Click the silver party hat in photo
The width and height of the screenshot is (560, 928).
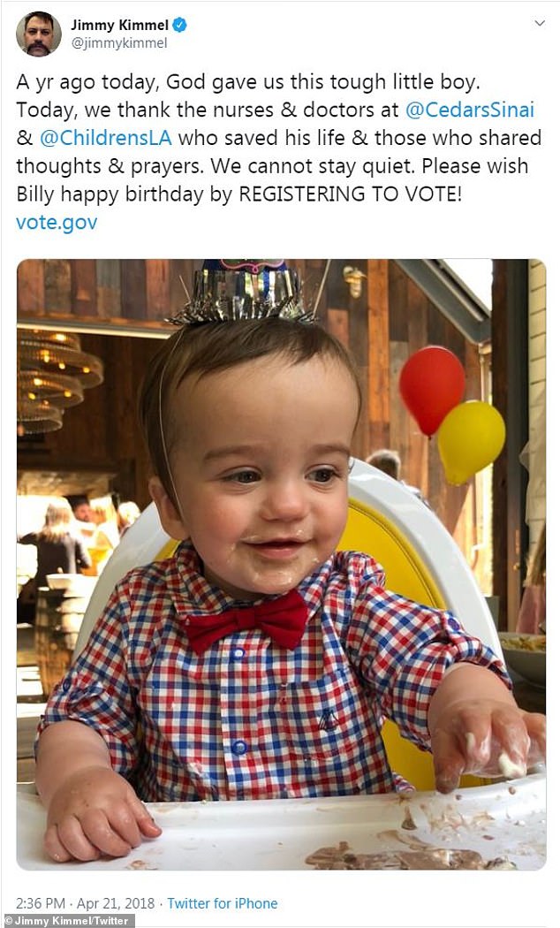pyautogui.click(x=242, y=291)
